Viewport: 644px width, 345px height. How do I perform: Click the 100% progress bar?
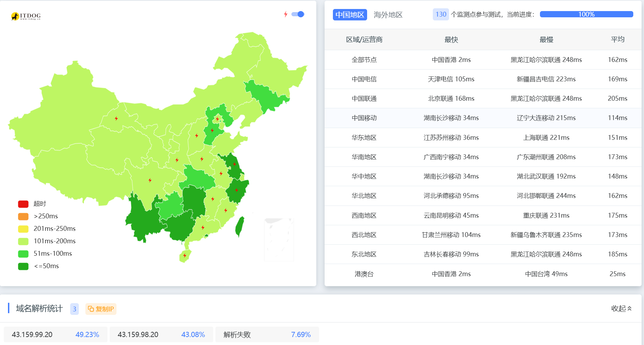pos(586,14)
